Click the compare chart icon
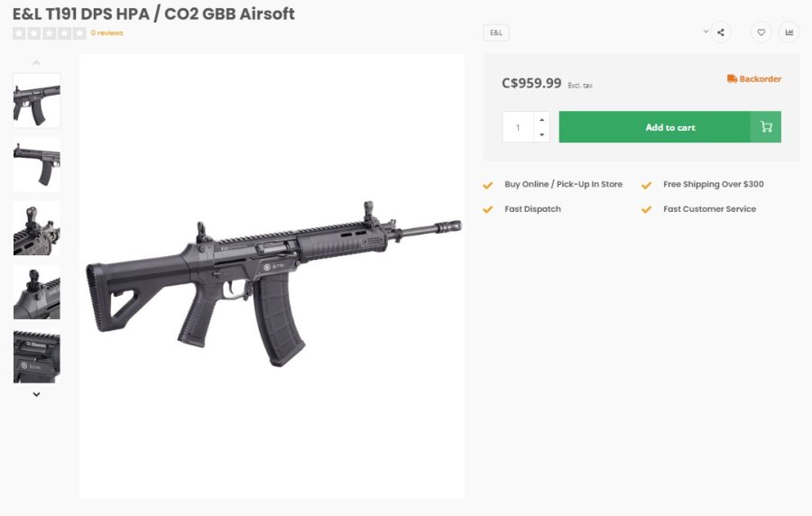This screenshot has height=516, width=812. [x=789, y=32]
